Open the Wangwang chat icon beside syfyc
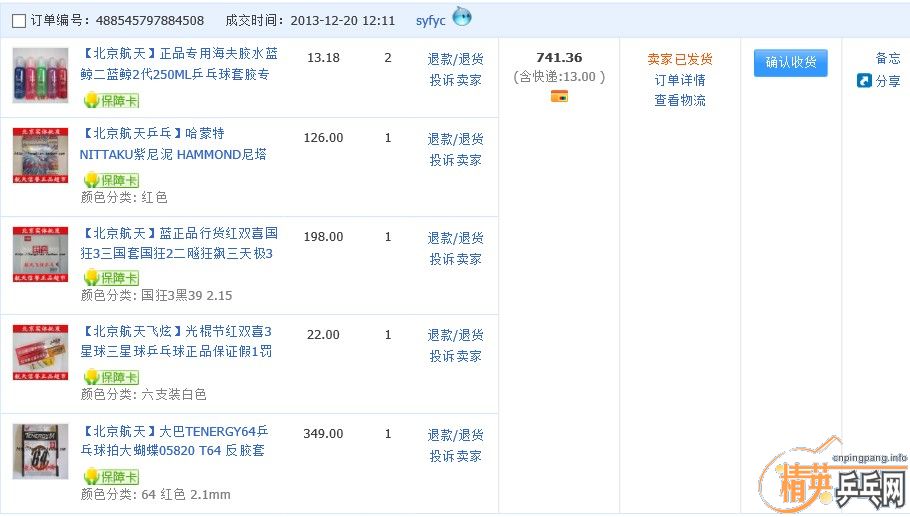 [462, 17]
